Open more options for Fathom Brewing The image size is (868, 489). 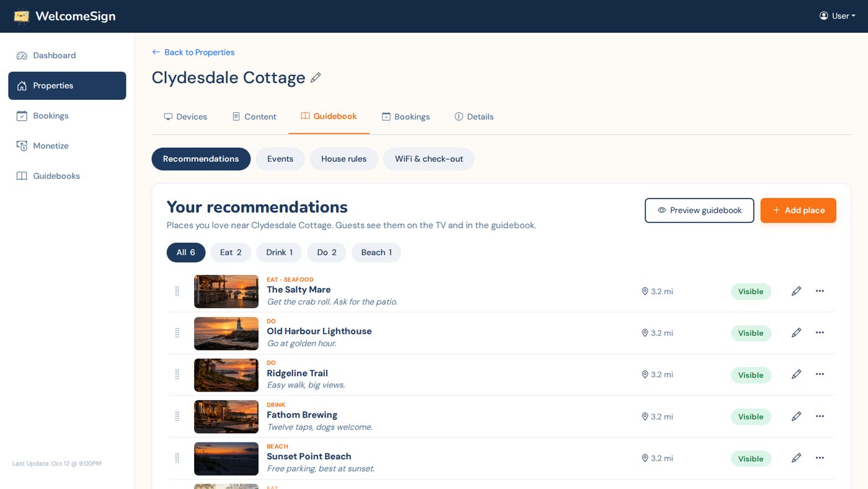[820, 416]
